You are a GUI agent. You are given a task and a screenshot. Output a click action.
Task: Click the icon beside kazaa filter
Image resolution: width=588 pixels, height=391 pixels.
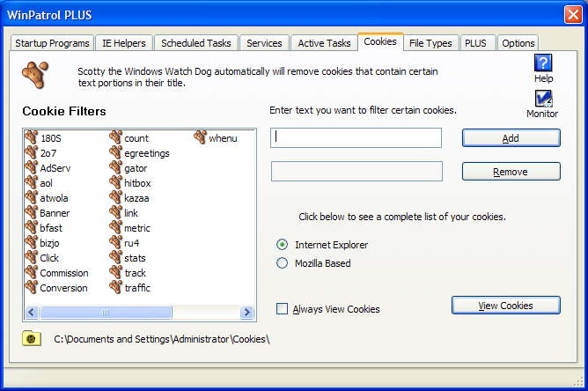[116, 197]
